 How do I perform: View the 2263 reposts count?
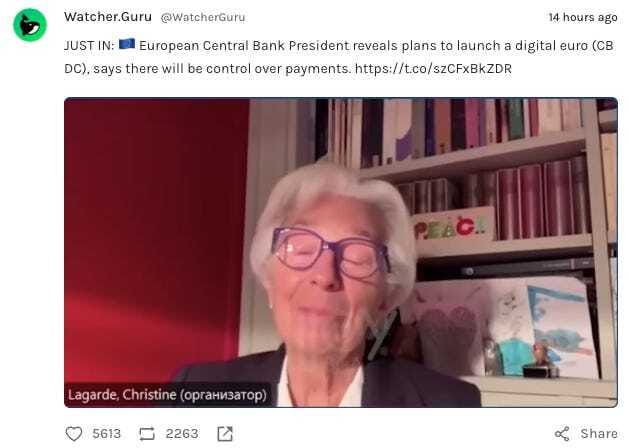tap(182, 434)
